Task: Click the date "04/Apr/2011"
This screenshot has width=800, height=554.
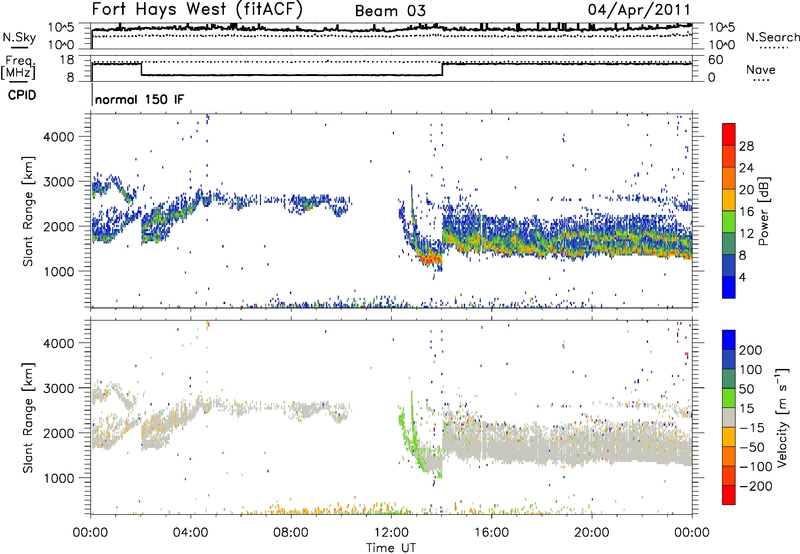Action: pyautogui.click(x=639, y=10)
